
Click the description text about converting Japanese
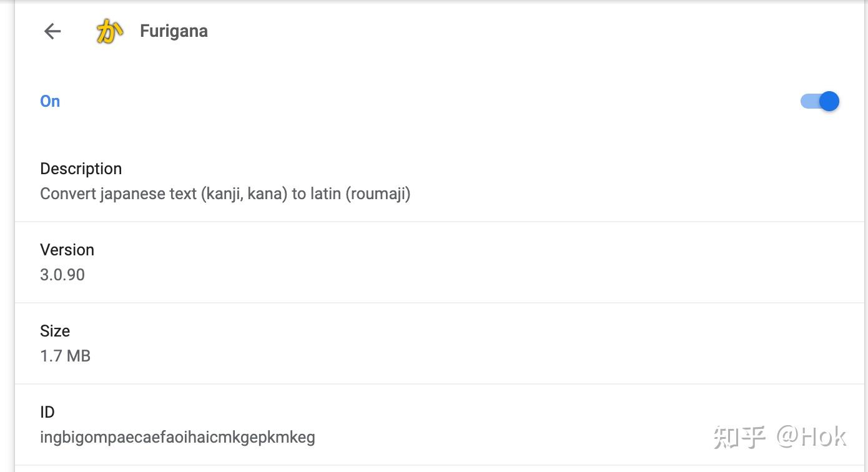point(225,194)
